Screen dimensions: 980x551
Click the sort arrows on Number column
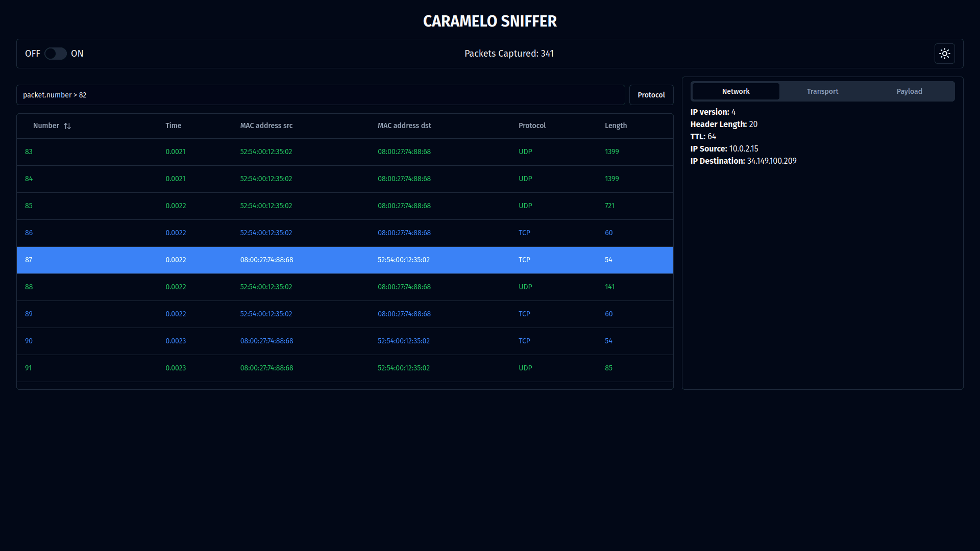(68, 126)
